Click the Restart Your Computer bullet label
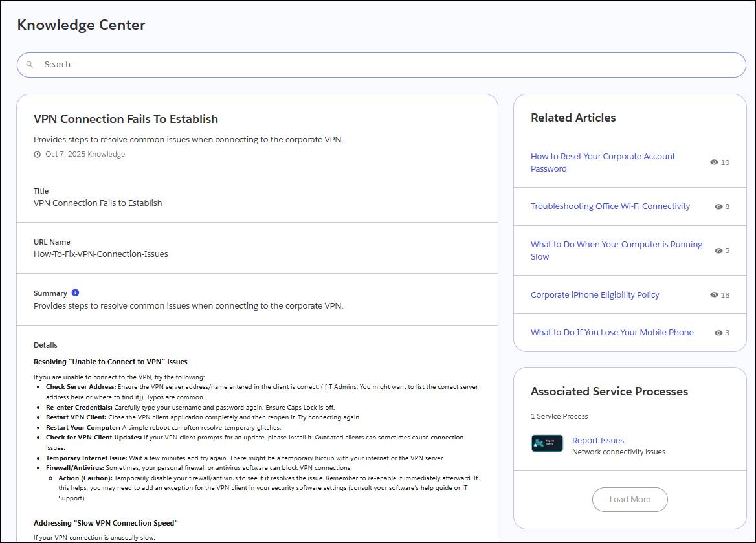 [83, 428]
